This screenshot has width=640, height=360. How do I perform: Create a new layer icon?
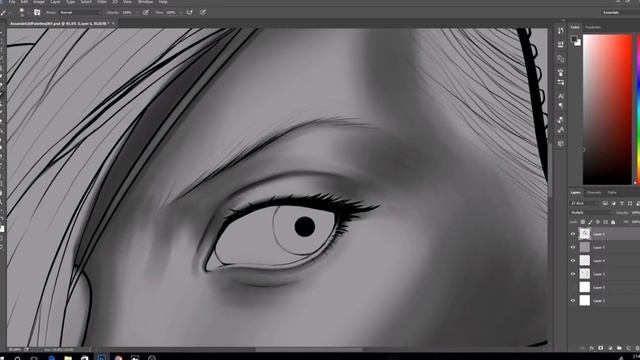pyautogui.click(x=629, y=348)
